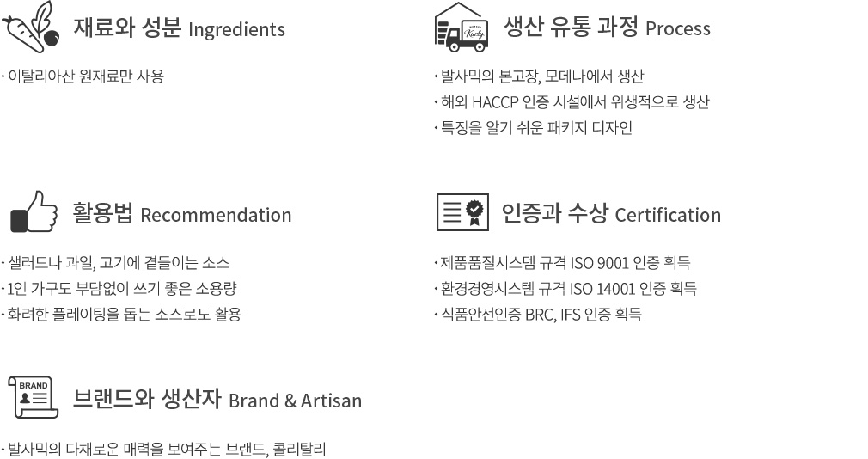Click the 1인 가구 소용량 bullet text

119,289
